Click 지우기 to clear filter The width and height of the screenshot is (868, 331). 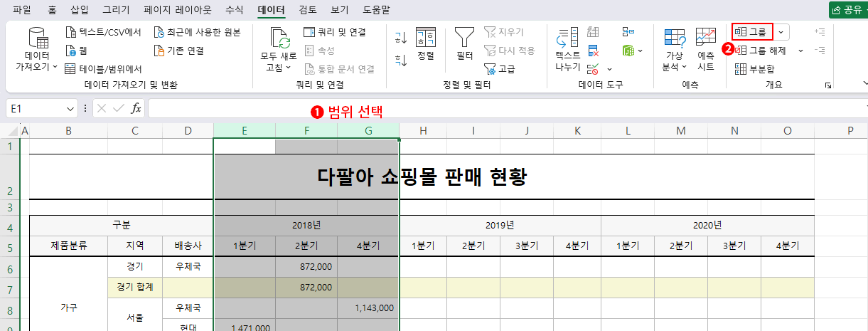(x=503, y=32)
